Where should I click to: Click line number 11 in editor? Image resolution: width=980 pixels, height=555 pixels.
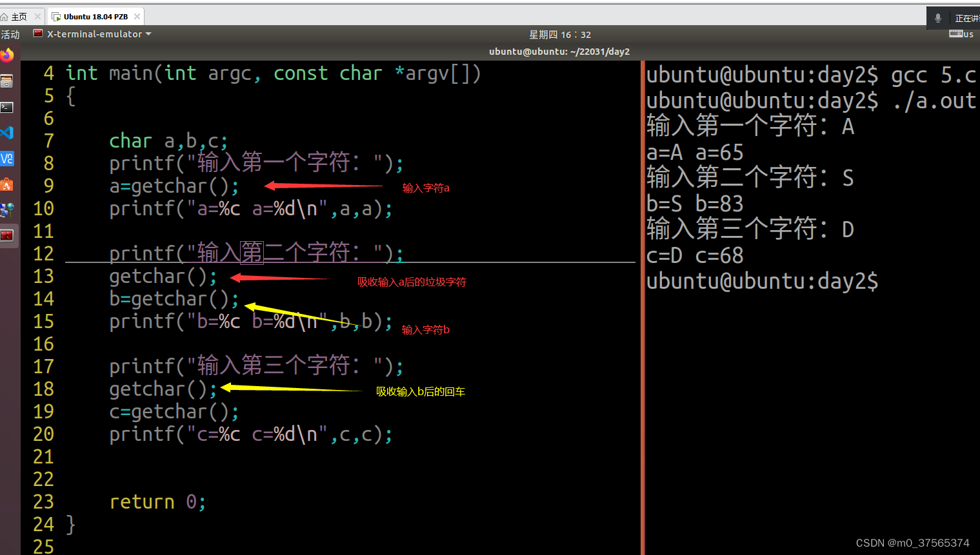click(x=43, y=231)
